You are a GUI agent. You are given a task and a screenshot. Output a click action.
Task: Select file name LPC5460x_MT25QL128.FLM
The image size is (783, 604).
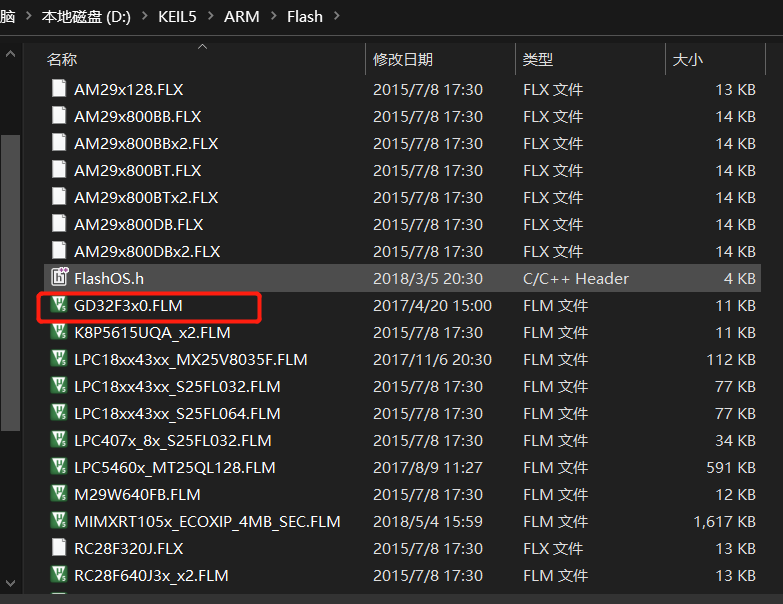175,467
